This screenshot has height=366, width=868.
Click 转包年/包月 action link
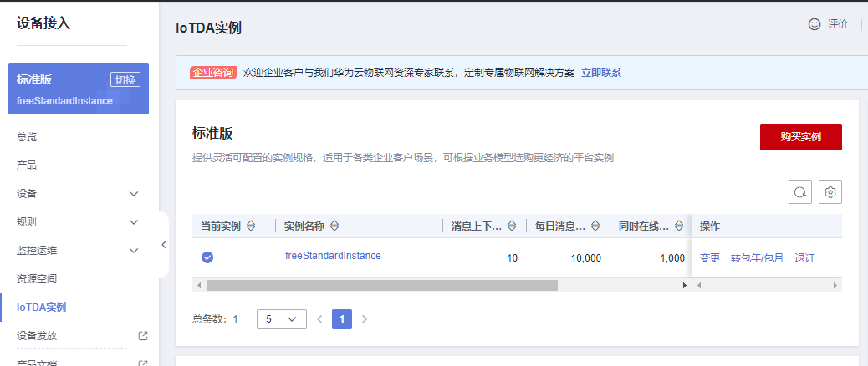(758, 257)
